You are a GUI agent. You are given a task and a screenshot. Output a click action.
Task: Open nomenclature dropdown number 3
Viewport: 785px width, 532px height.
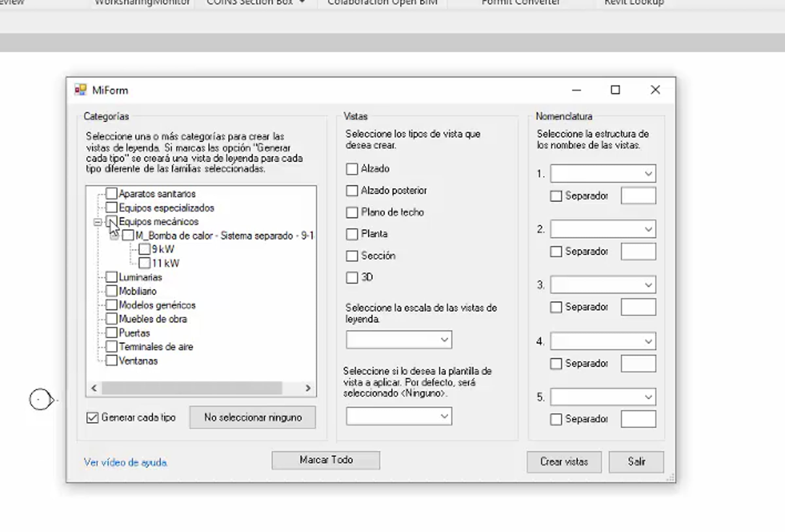coord(603,285)
